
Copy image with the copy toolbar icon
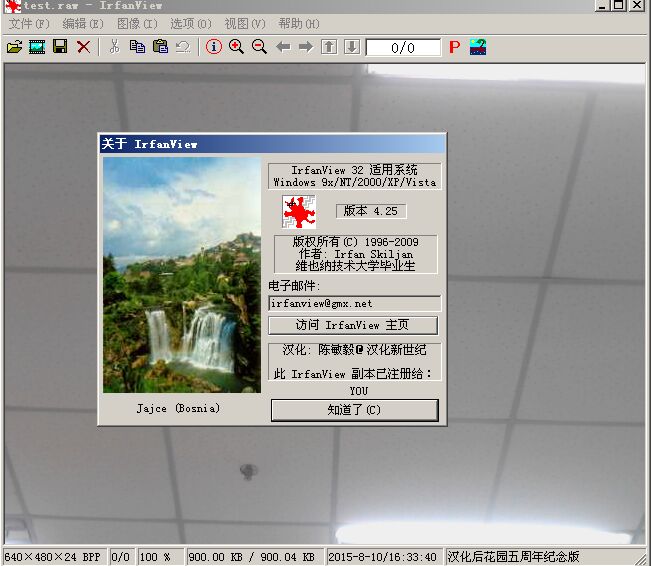coord(137,47)
